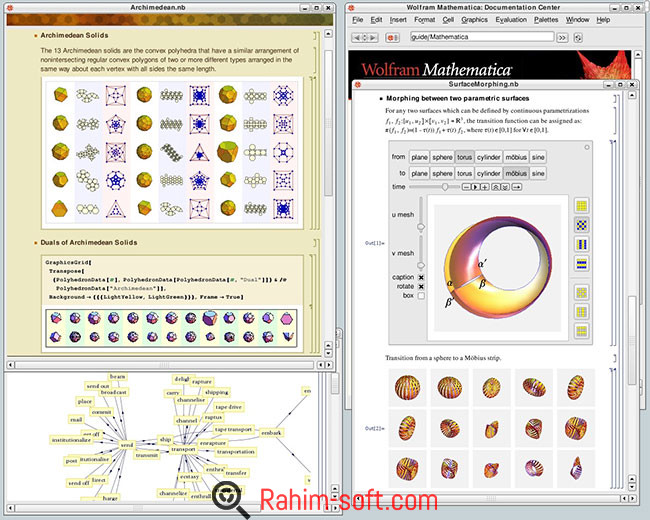
Task: Select the horizontal blue stripes texture icon
Action: 582,263
